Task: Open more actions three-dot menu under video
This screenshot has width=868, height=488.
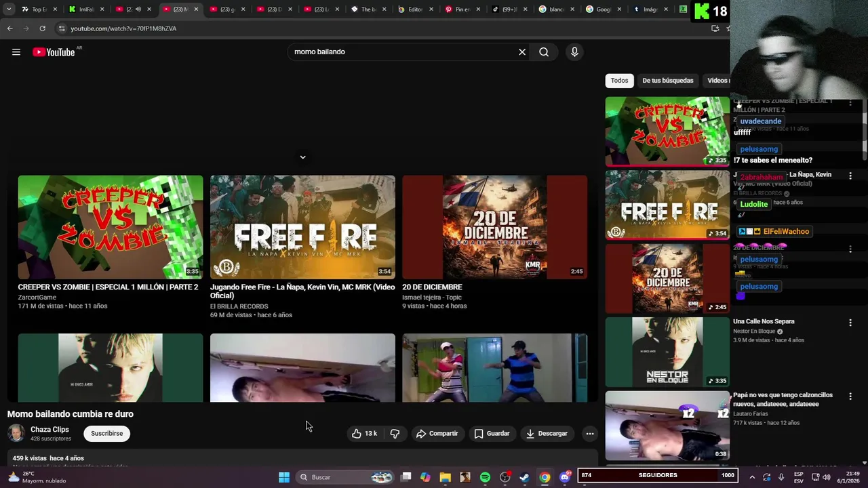Action: [590, 434]
